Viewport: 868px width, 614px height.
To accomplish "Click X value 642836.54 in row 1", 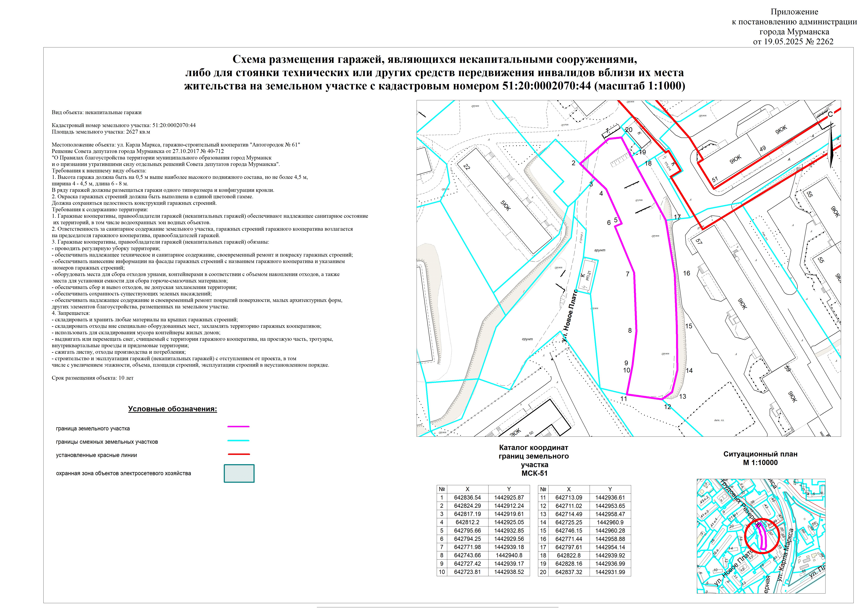I will coord(467,498).
